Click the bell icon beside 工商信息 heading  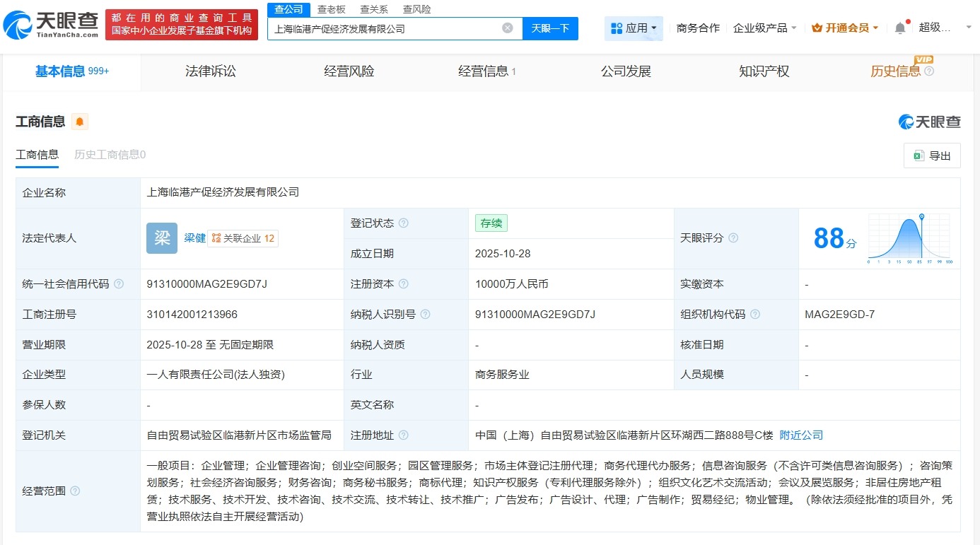(x=78, y=122)
